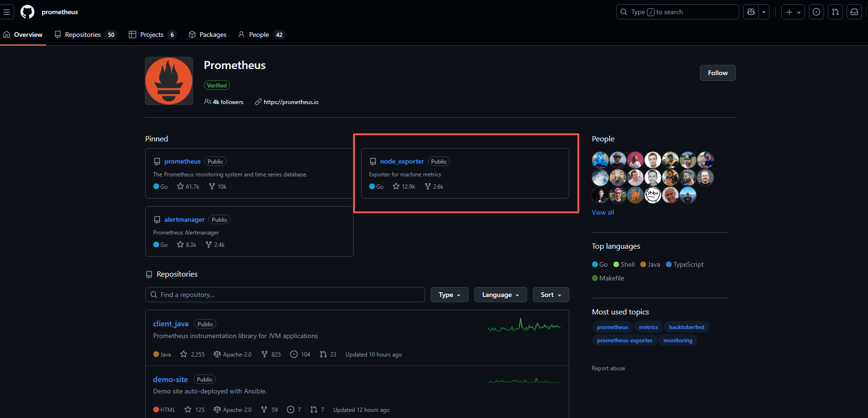Expand the Type filter dropdown
The image size is (868, 418).
click(x=449, y=295)
